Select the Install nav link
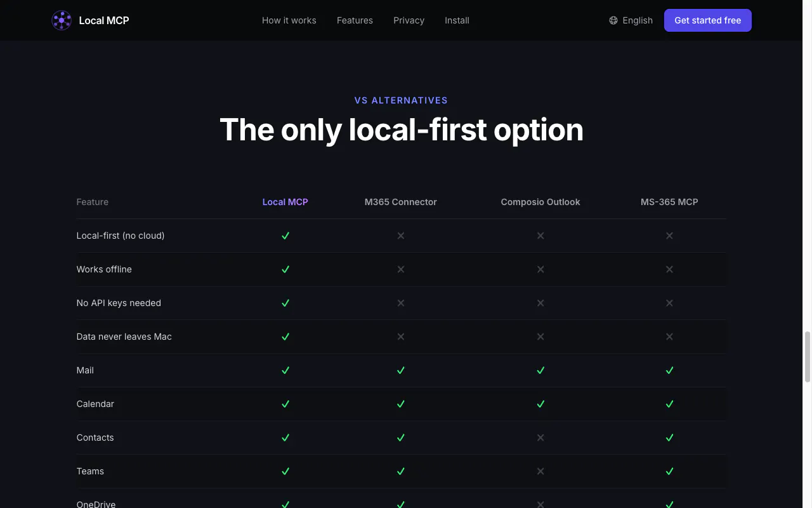 457,20
